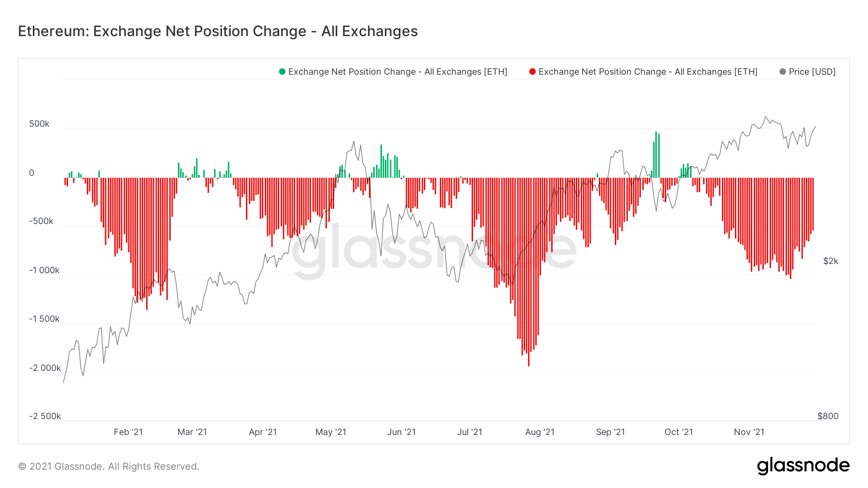Click the -1 000k y-axis label
Screen dimensions: 868x488
[x=44, y=270]
